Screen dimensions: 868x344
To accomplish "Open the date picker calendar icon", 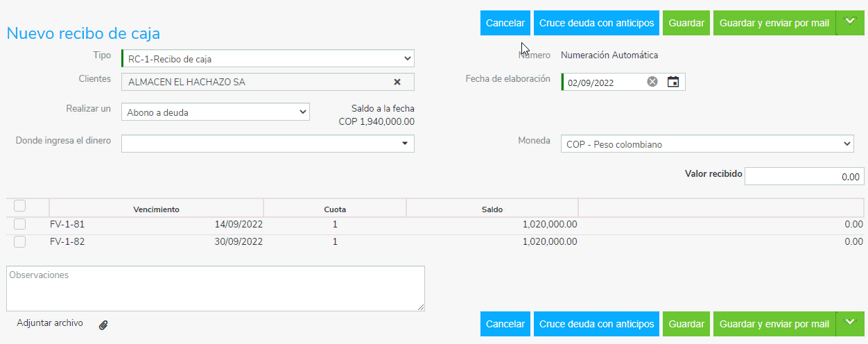I will coord(672,82).
